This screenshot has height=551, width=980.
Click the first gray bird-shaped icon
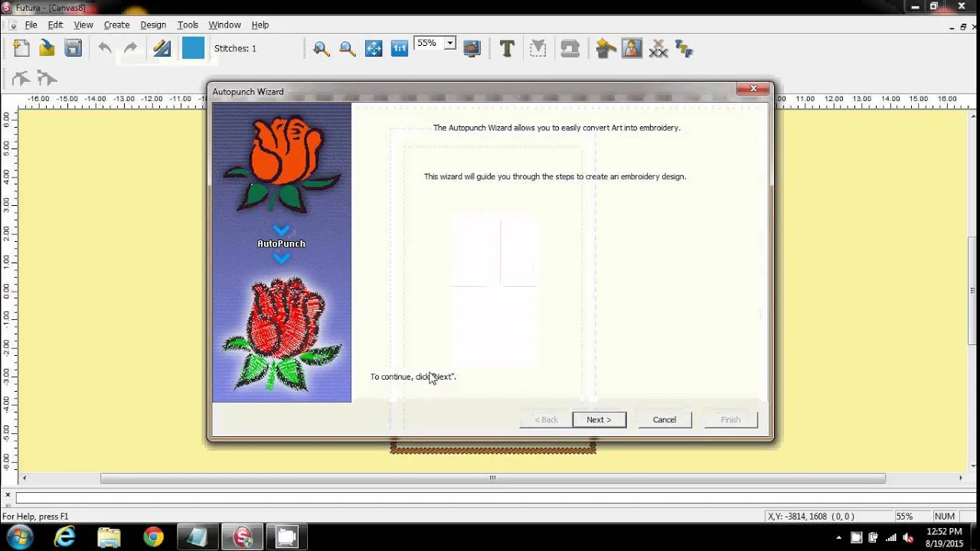[x=21, y=78]
